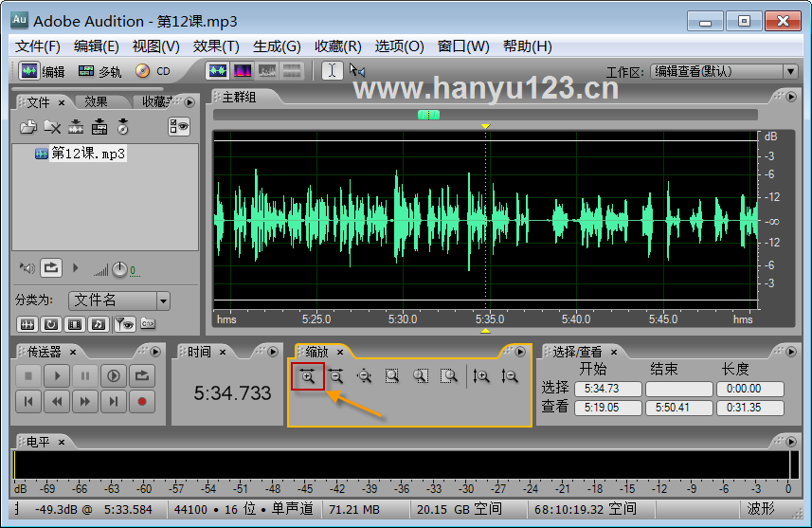Switch to the 收藏 tab

coord(157,102)
